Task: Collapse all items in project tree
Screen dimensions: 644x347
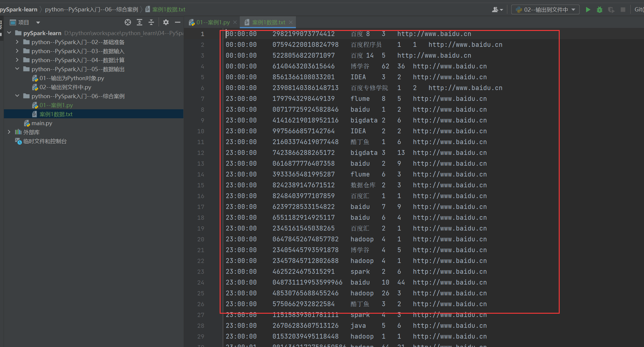Action: click(x=151, y=22)
